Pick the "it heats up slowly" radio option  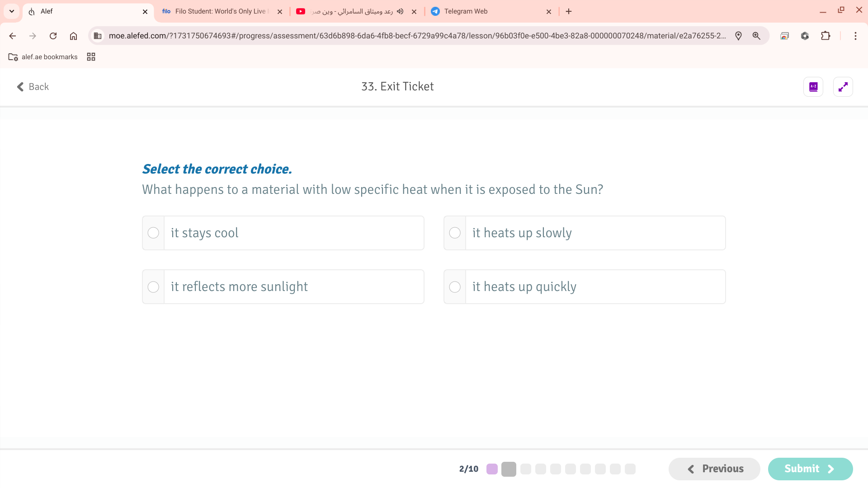[455, 233]
